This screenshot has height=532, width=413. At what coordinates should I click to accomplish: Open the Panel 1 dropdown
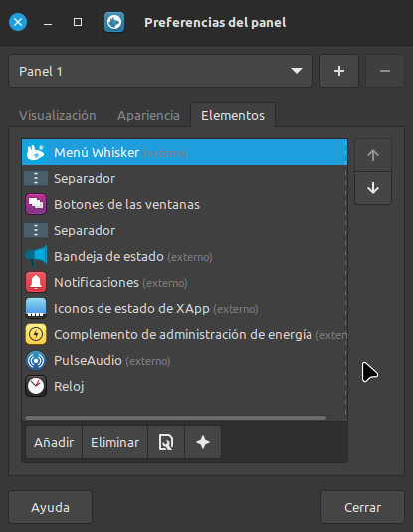pos(160,71)
